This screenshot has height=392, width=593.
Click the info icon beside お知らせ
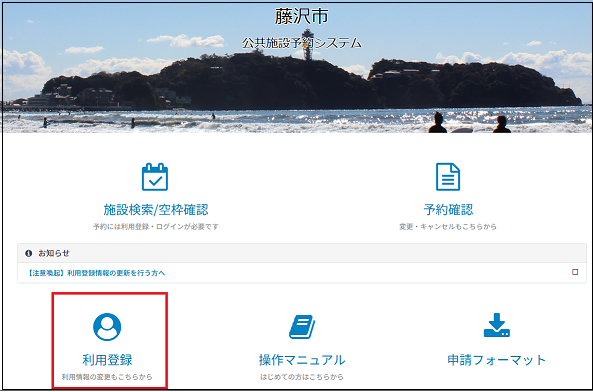click(28, 253)
